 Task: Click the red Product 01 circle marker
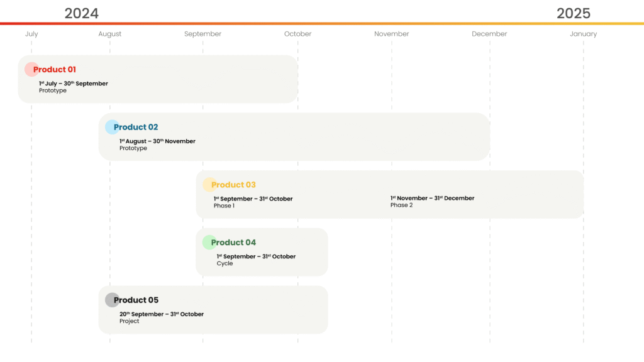(x=31, y=69)
